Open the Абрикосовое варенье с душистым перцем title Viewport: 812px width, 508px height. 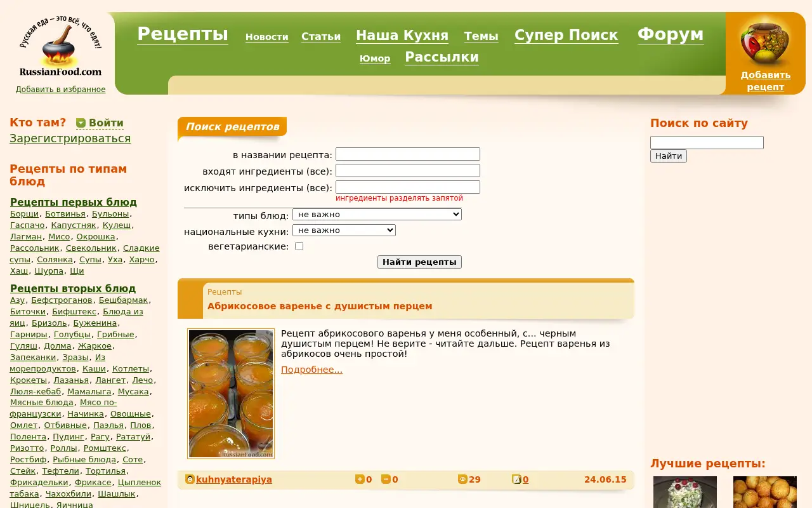click(x=320, y=306)
